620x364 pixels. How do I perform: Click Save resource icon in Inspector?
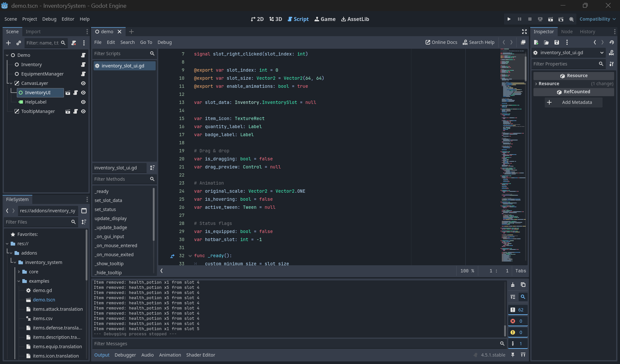pos(556,42)
